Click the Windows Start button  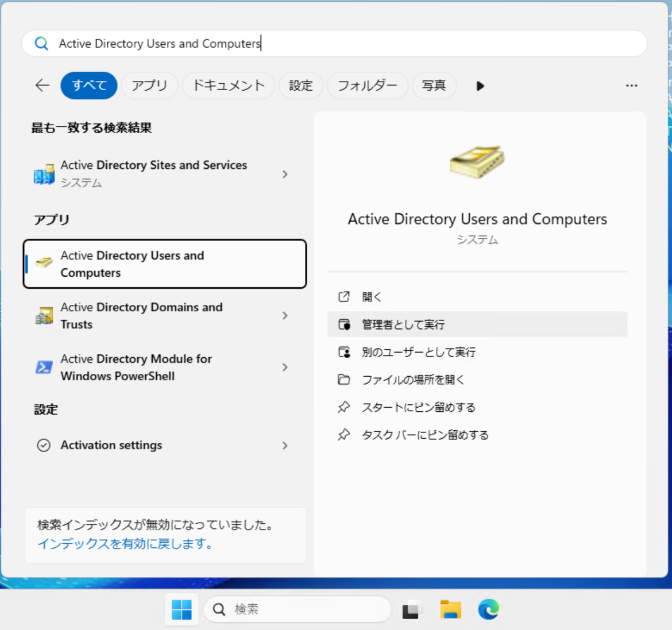pyautogui.click(x=181, y=609)
